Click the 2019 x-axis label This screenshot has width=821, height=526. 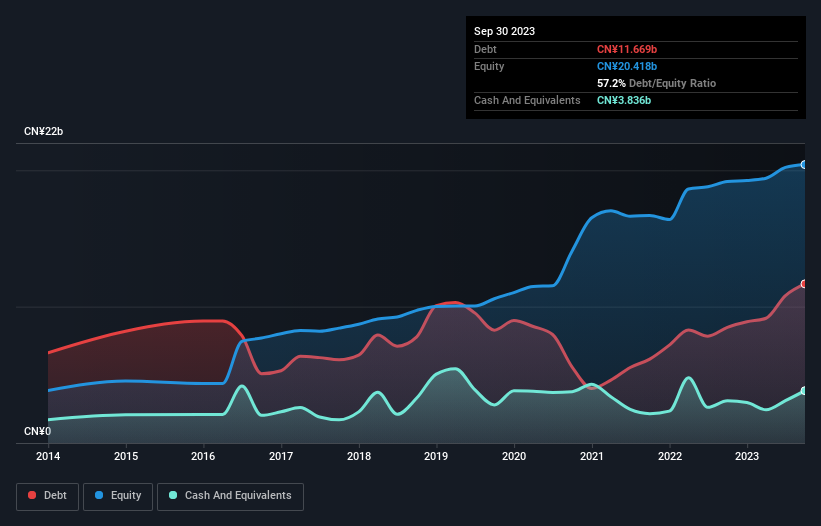pos(436,456)
